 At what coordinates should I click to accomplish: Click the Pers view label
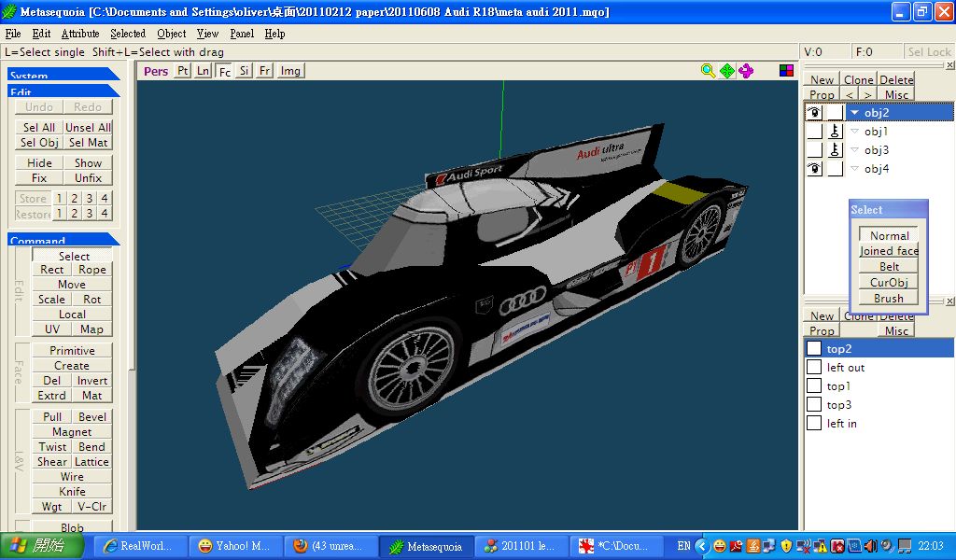click(x=156, y=71)
